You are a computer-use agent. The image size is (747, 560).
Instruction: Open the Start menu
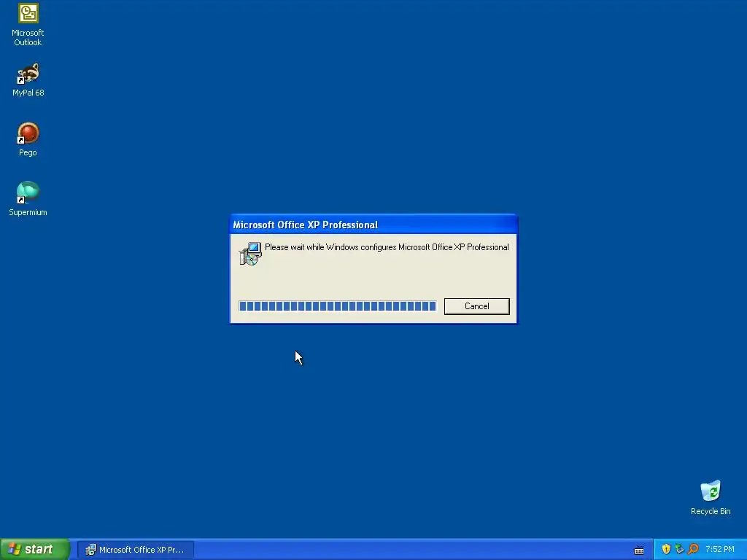(35, 549)
